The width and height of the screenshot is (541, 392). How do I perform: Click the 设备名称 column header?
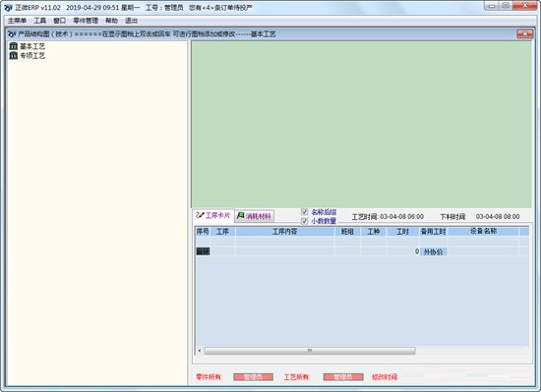point(483,232)
